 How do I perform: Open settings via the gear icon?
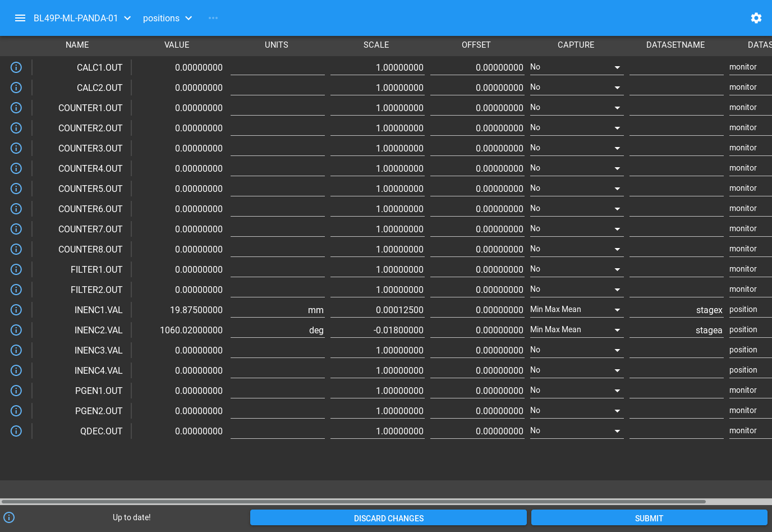[756, 18]
